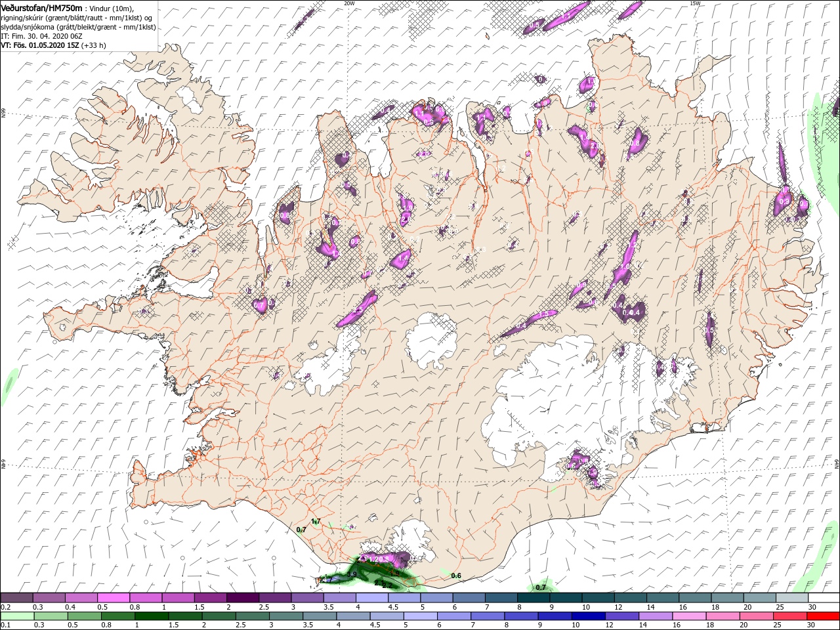Click the 30 label beneath the white swatch
Viewport: 840px width, 630px height.
pos(813,607)
